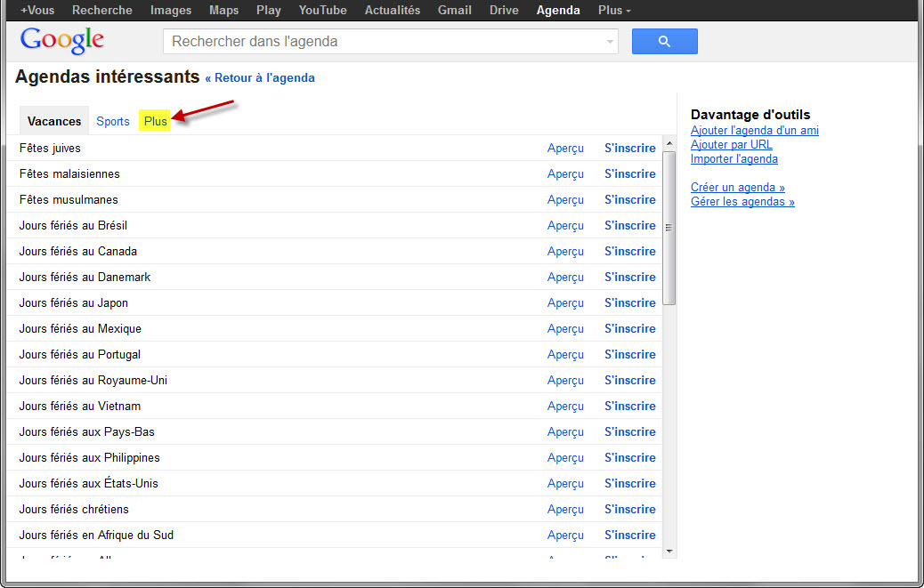Image resolution: width=924 pixels, height=588 pixels.
Task: Subscribe to Jours fériés aux Philippines
Action: point(630,458)
